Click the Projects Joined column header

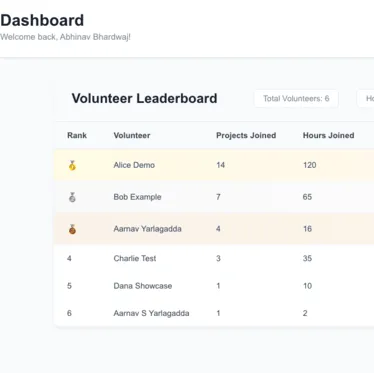pos(246,135)
